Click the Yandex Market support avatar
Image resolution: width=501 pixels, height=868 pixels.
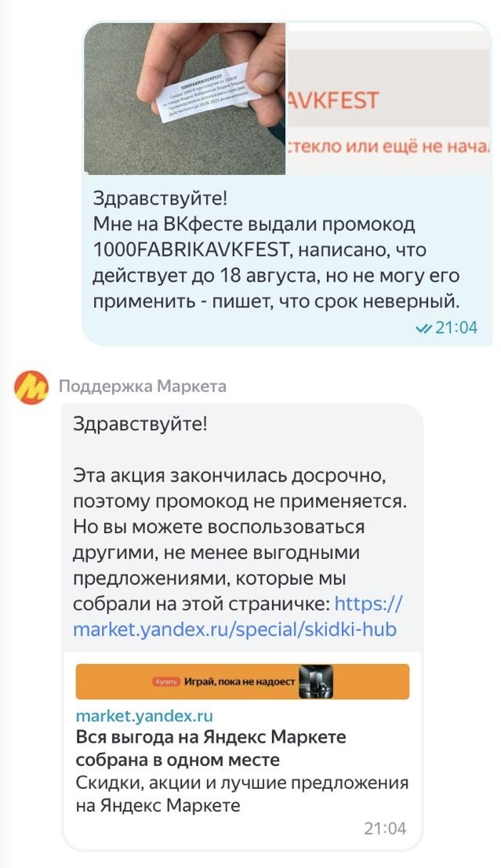pyautogui.click(x=32, y=387)
